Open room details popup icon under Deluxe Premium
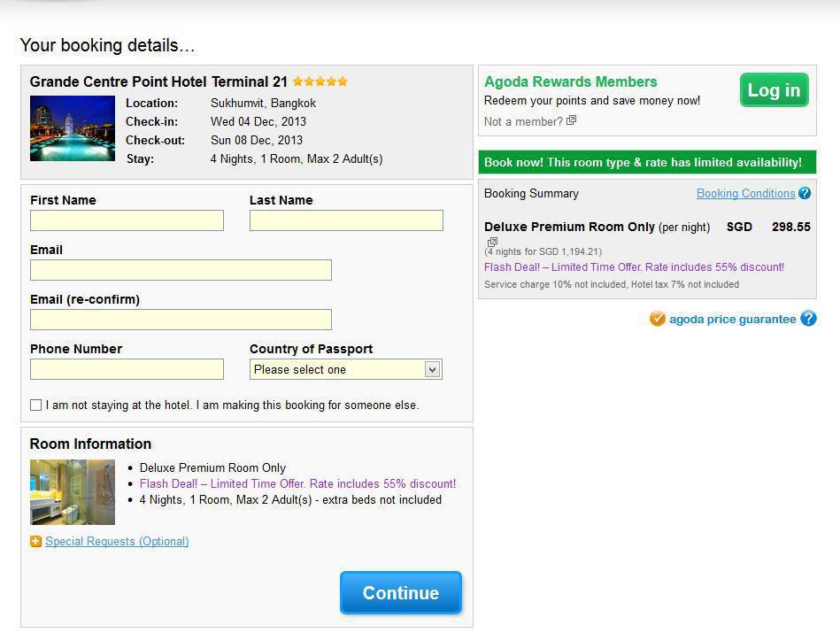840x633 pixels. point(492,242)
